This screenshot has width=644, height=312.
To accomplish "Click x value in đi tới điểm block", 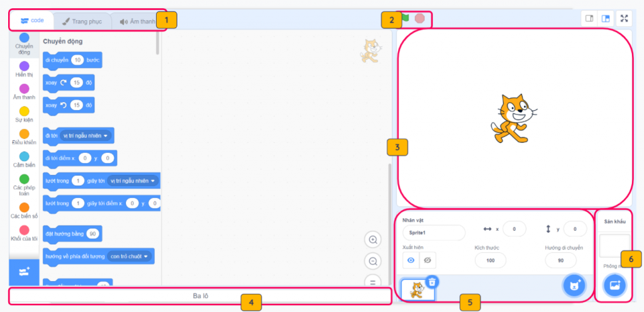I will [x=85, y=158].
